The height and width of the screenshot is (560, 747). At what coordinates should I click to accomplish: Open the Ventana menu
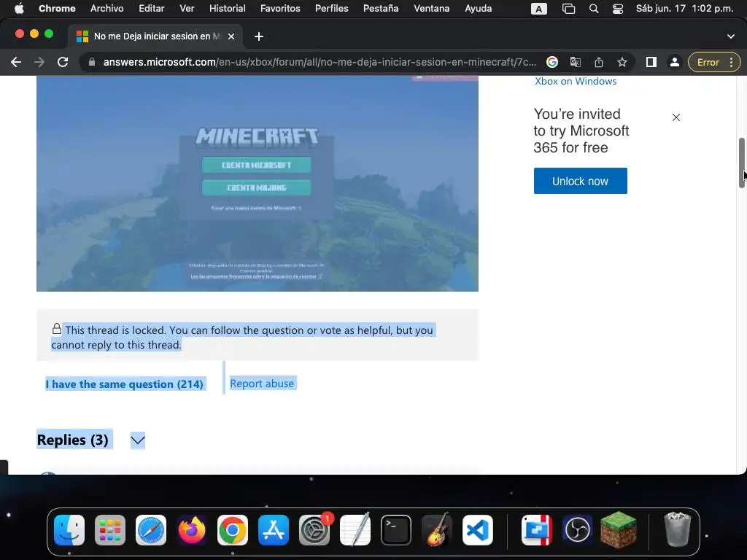point(431,9)
